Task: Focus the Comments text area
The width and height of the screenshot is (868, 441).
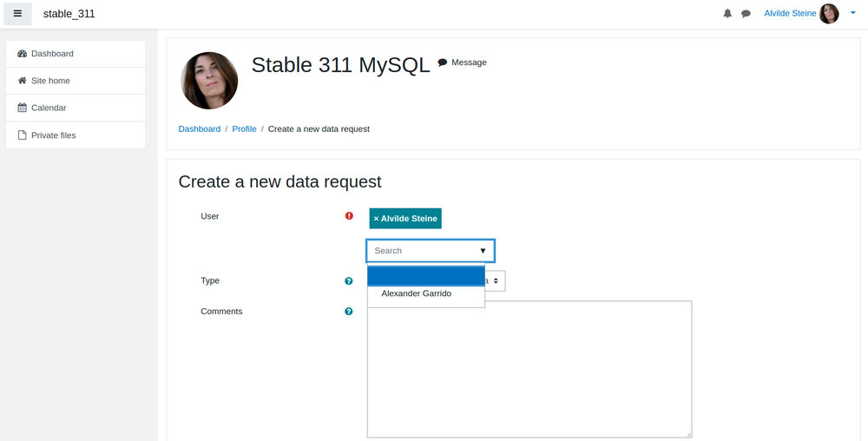Action: pos(529,369)
